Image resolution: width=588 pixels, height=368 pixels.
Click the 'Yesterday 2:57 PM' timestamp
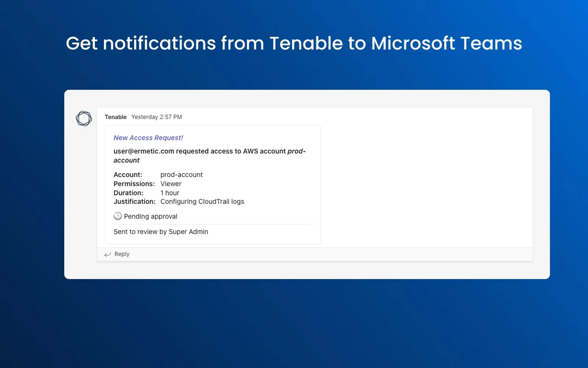157,117
